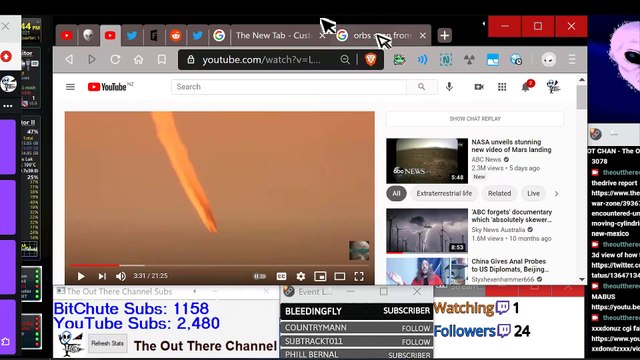Screen dimensions: 640x360
Task: Open NASA Mars landing video thumbnail
Action: [427, 161]
